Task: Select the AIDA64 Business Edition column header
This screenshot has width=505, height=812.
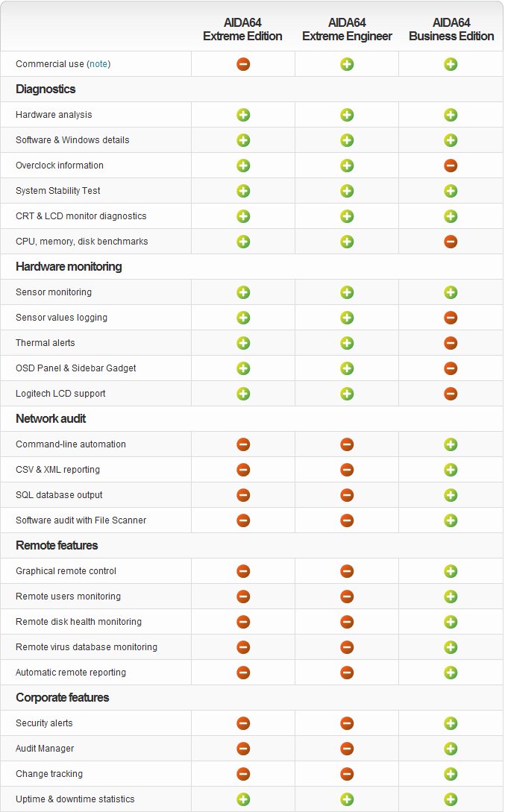Action: (x=451, y=29)
